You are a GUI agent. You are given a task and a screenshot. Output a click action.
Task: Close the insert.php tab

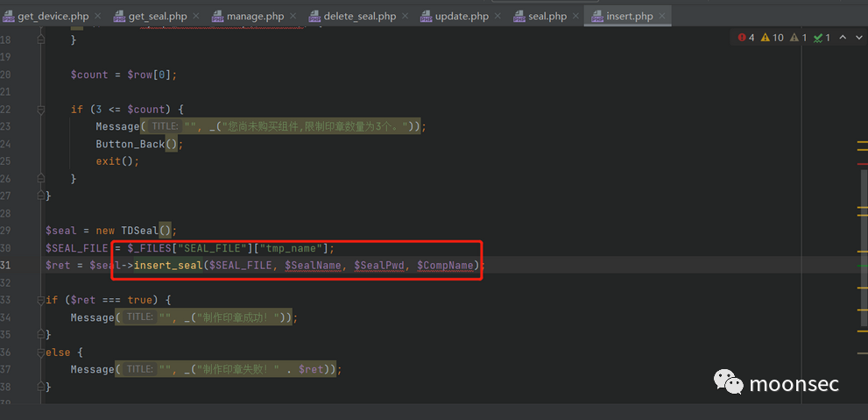point(663,17)
